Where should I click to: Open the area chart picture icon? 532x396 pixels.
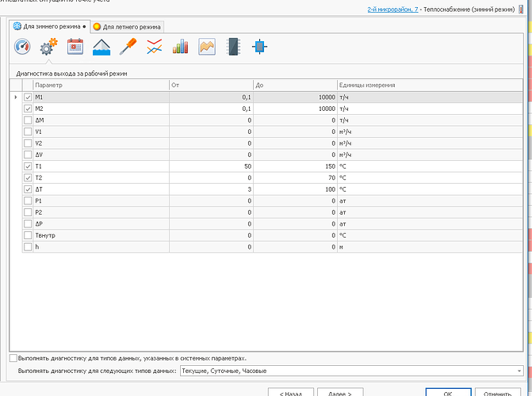pyautogui.click(x=207, y=48)
